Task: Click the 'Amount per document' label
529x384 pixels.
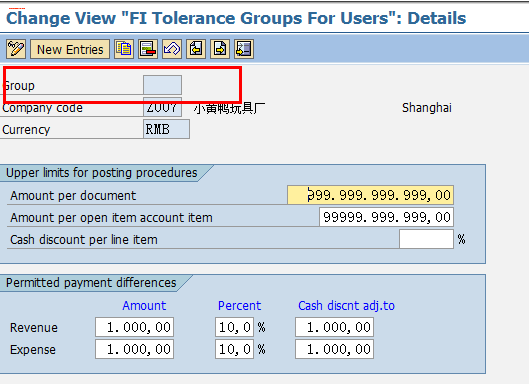Action: (73, 196)
